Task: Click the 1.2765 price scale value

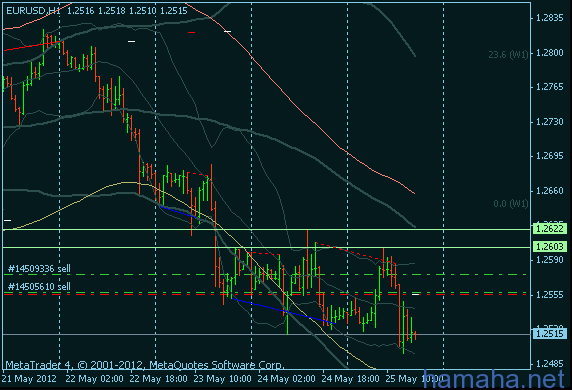Action: 550,87
